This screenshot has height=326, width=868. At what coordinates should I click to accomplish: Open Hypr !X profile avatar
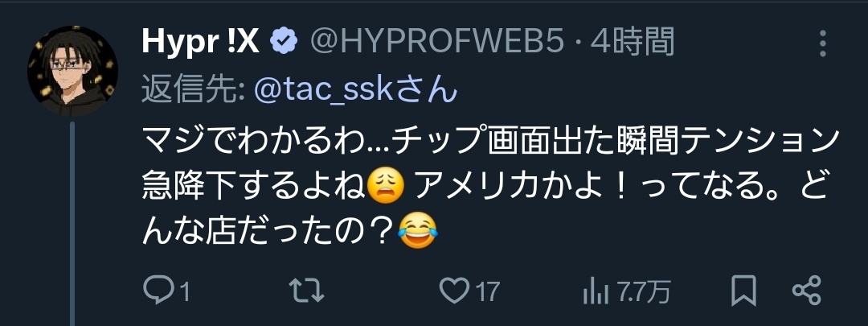point(72,70)
